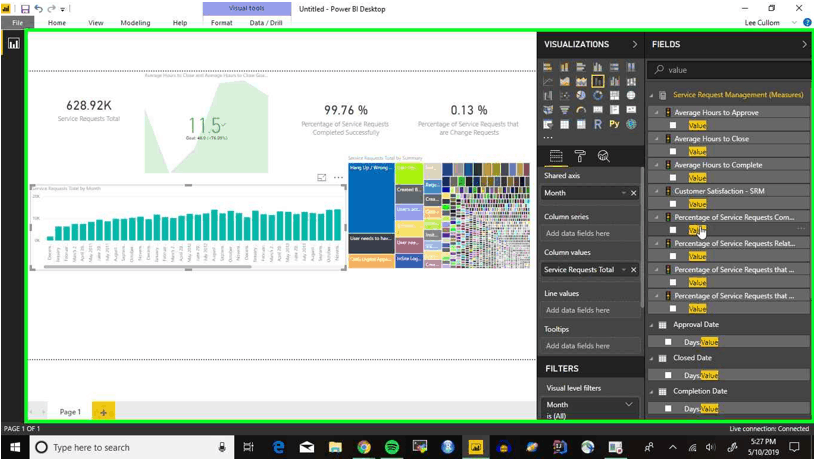This screenshot has height=459, width=816.
Task: Check Value under Average Hours to Close
Action: [x=673, y=151]
